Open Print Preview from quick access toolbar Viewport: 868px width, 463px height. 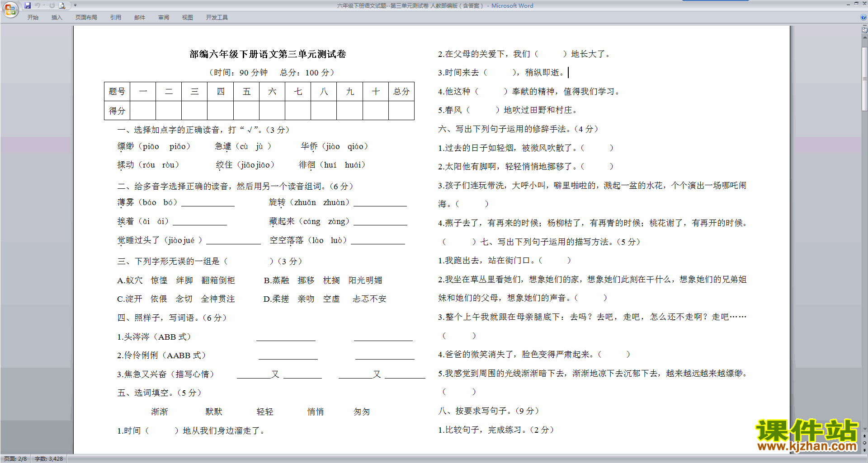click(62, 5)
